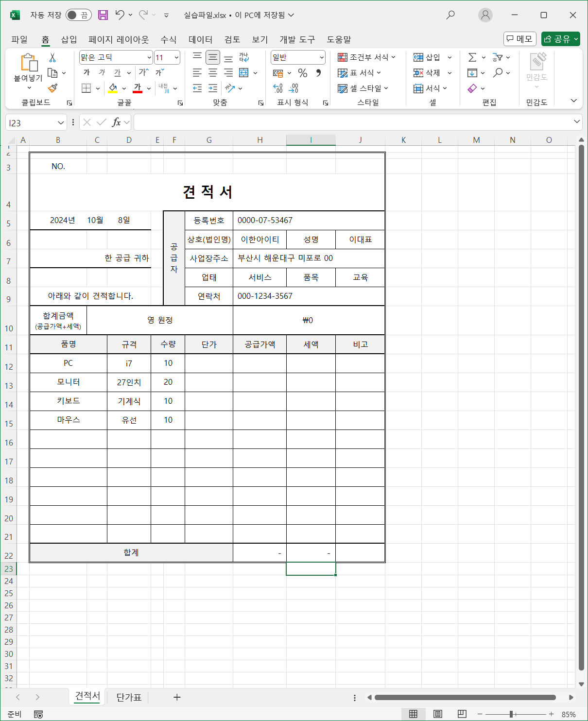Click the Cut scissors icon
The image size is (588, 721).
click(x=52, y=58)
